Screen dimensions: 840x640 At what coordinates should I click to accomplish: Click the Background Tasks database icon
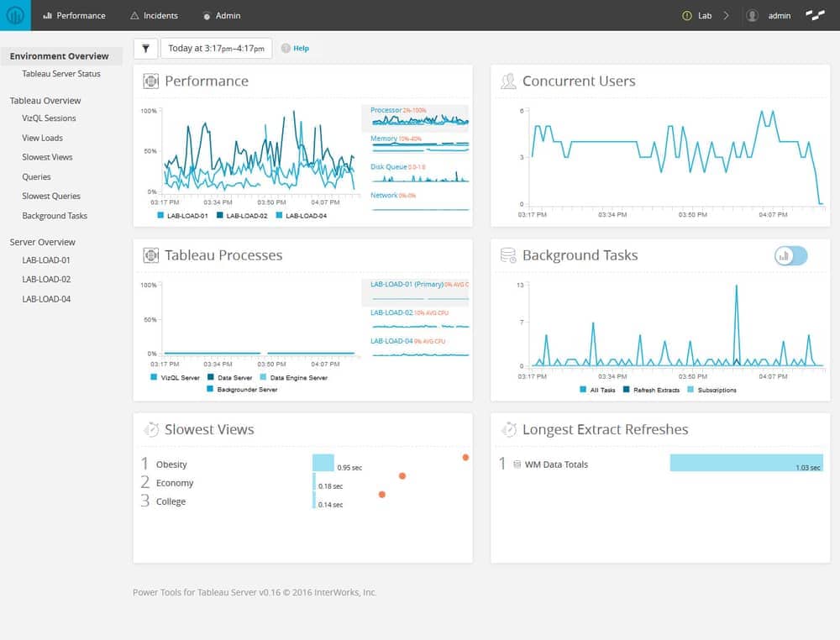tap(508, 255)
